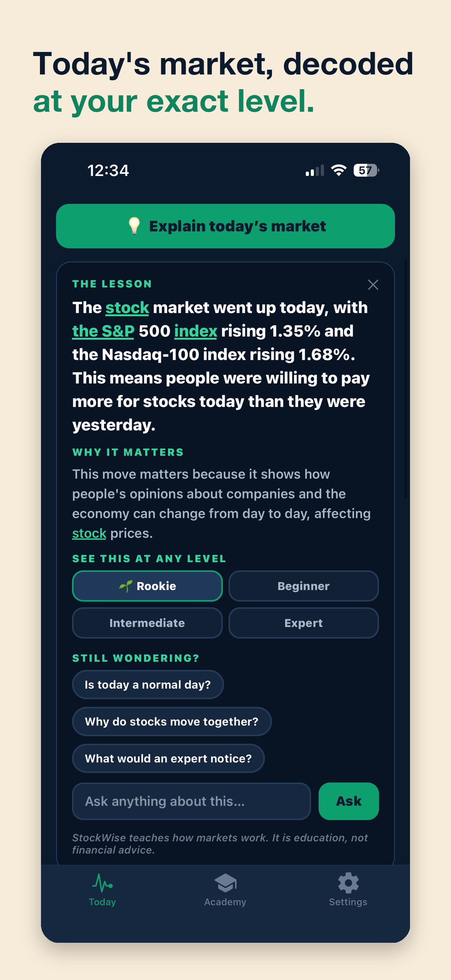Tap 'Is today a normal day?' suggestion
The width and height of the screenshot is (451, 980).
(148, 684)
